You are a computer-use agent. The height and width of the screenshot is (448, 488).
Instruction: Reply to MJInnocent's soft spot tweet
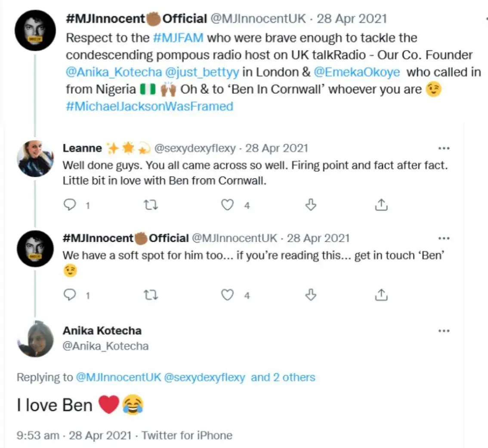click(x=70, y=295)
